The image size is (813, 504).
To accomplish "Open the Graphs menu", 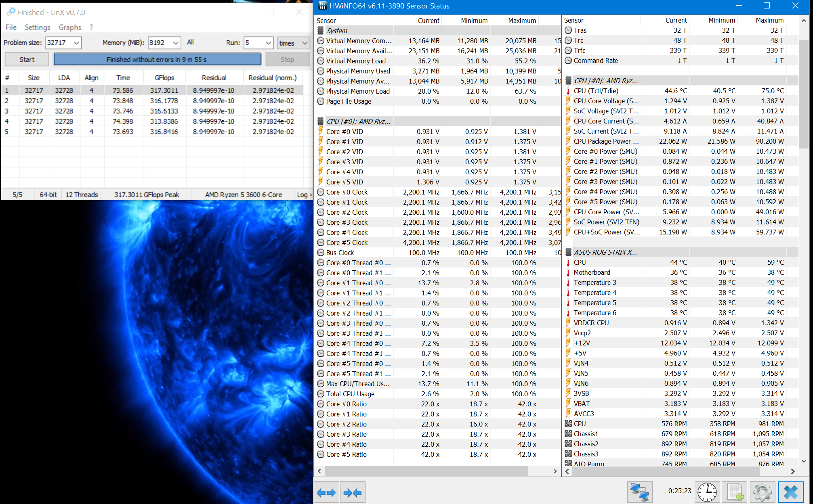I will [70, 27].
